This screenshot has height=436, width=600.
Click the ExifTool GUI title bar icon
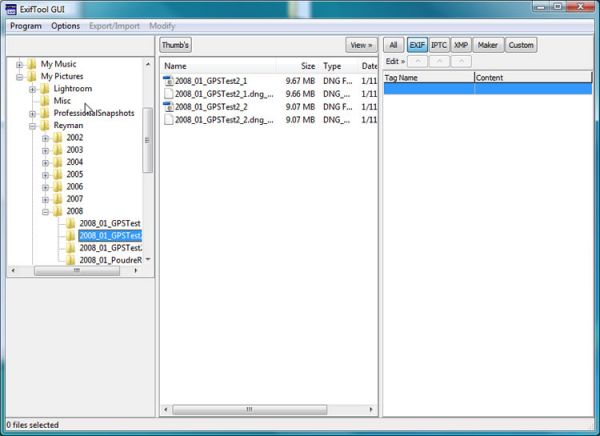coord(11,9)
